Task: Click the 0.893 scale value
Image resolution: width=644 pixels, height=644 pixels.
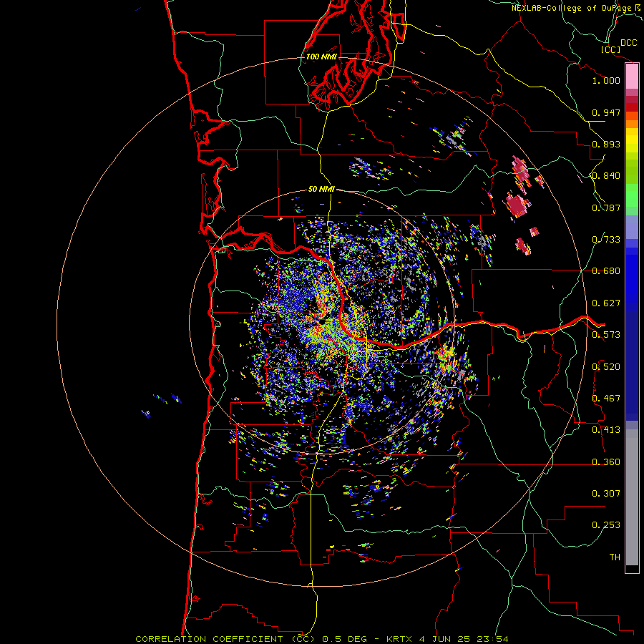Action: tap(606, 144)
